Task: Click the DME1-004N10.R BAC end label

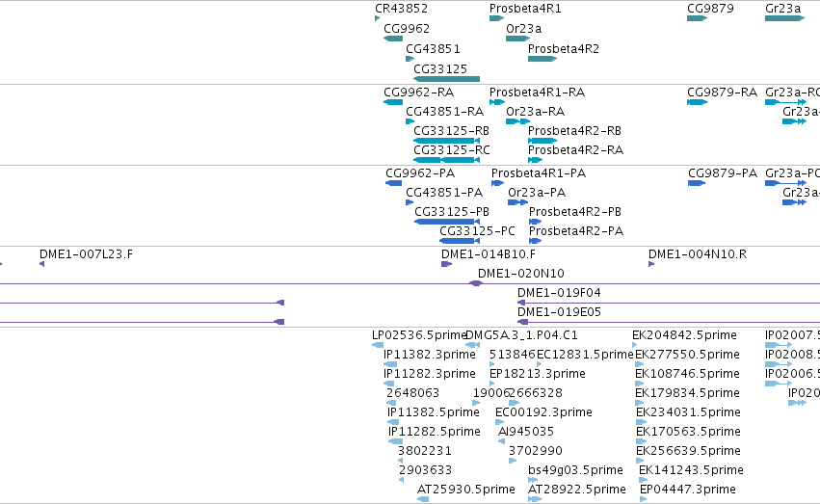Action: point(698,254)
